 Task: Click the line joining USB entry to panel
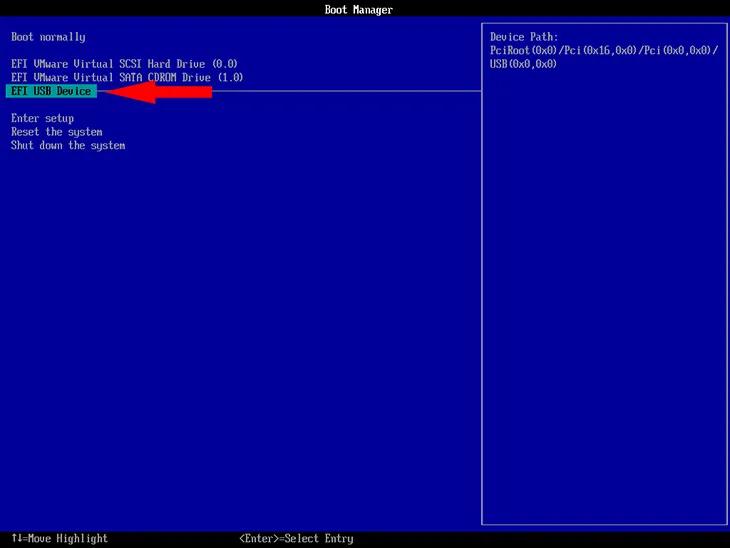click(x=350, y=91)
